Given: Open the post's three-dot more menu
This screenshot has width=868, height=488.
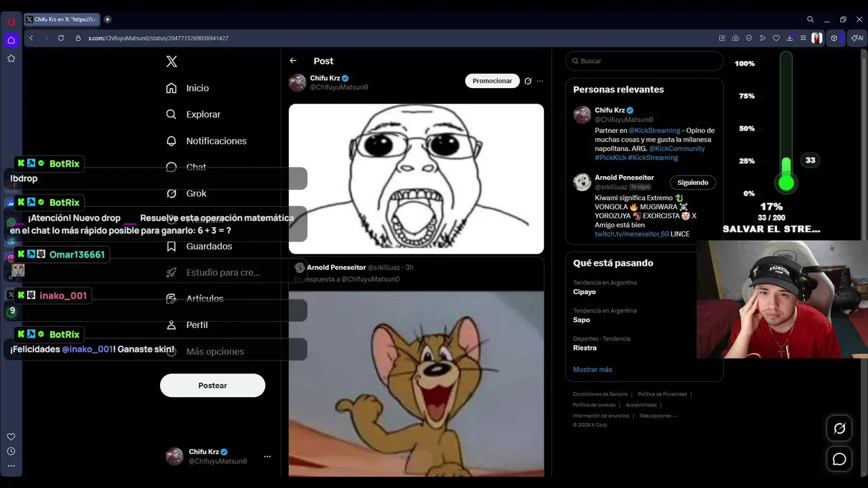Looking at the screenshot, I should pyautogui.click(x=540, y=81).
